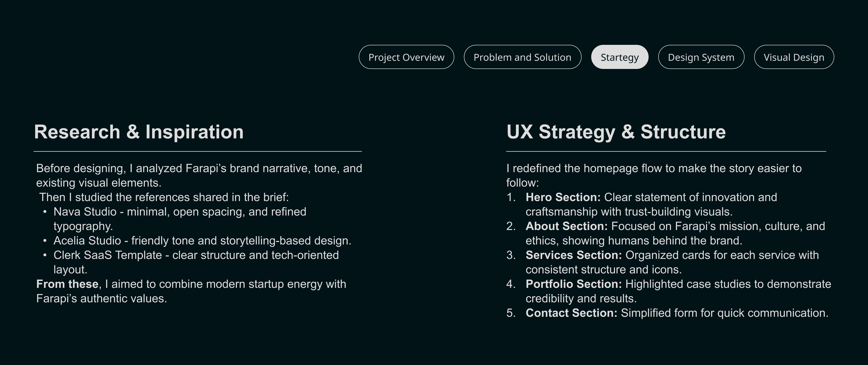
Task: Click the Nava Studio bullet point
Action: click(x=180, y=212)
